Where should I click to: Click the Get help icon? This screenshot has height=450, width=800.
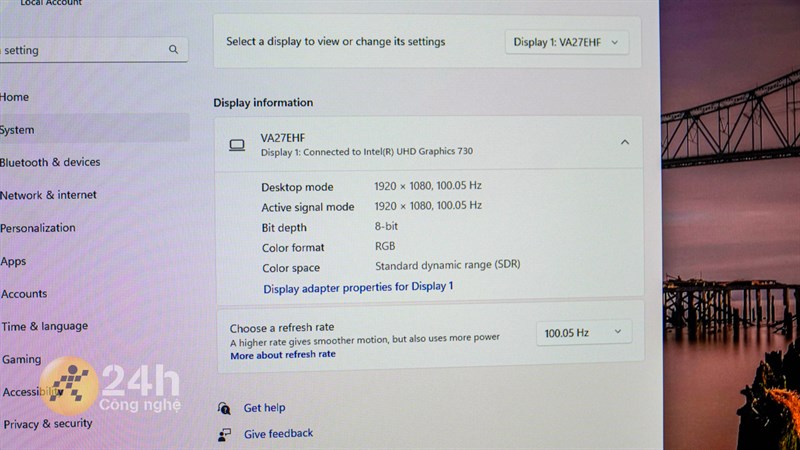[x=224, y=408]
